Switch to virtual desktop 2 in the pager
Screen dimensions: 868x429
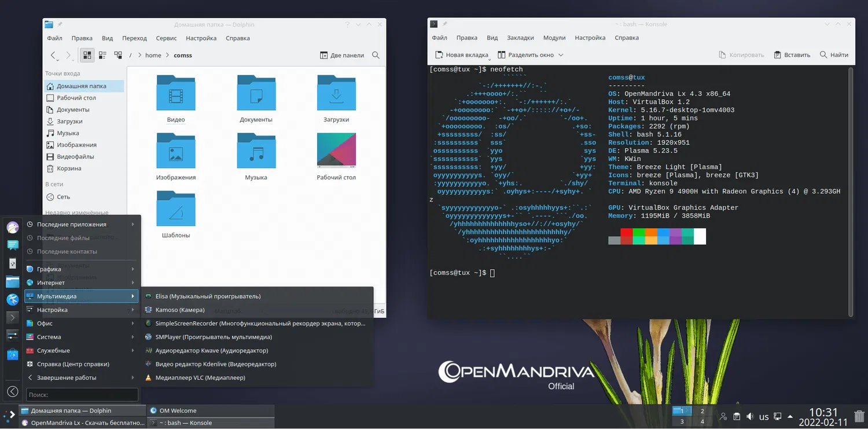pyautogui.click(x=702, y=411)
